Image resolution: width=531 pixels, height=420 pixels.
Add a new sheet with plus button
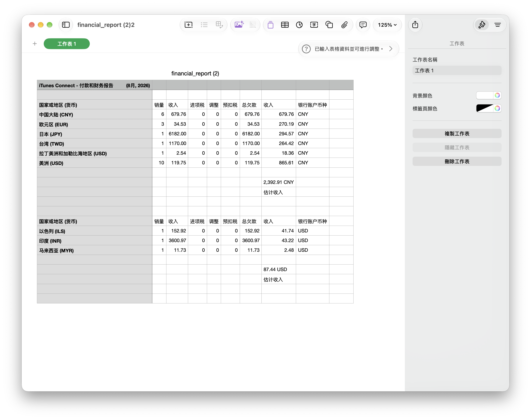point(35,44)
